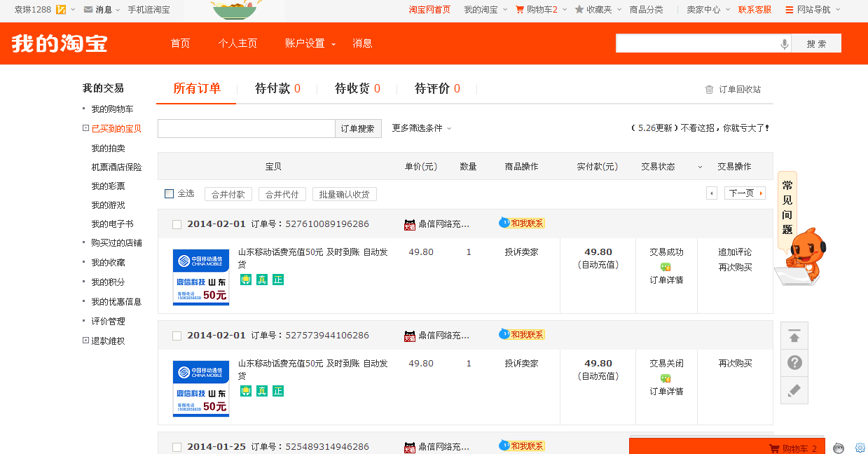Click 再次购买 link for the closed order

(735, 364)
